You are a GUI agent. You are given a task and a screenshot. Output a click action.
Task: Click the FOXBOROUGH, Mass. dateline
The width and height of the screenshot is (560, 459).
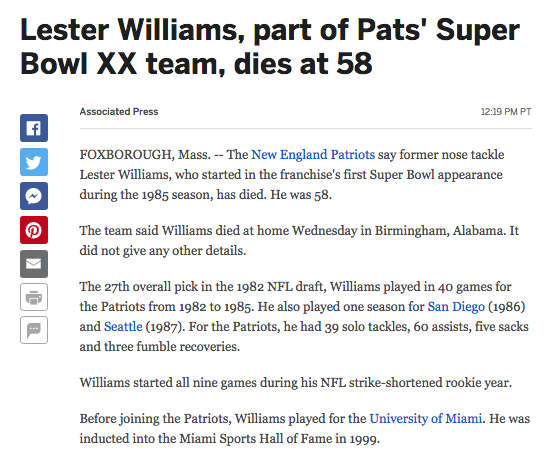click(145, 155)
